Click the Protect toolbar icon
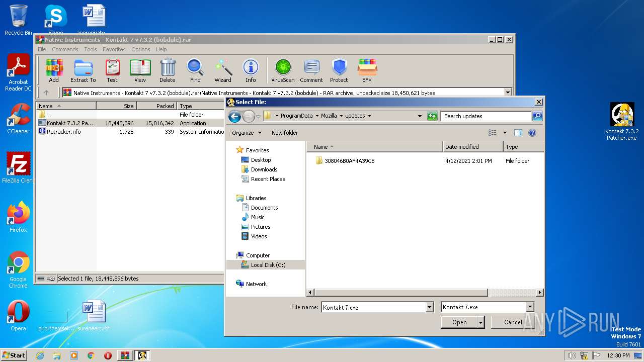644x362 pixels. [339, 70]
